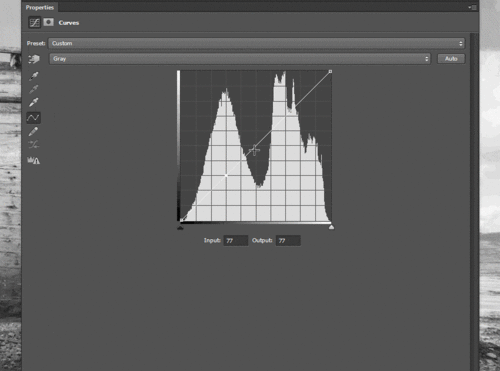Click the Input value field
This screenshot has height=371, width=500.
(236, 240)
